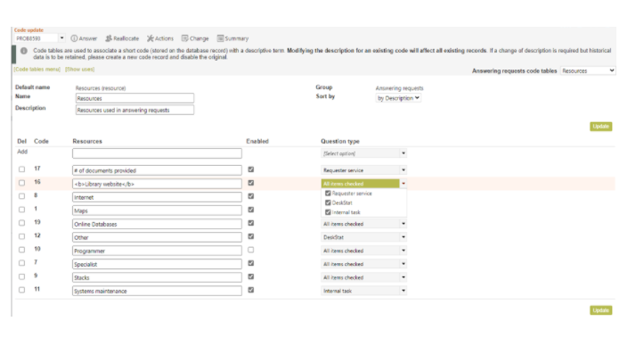Tick delete checkbox for Systems maintenance row
This screenshot has height=338, width=644.
[21, 290]
